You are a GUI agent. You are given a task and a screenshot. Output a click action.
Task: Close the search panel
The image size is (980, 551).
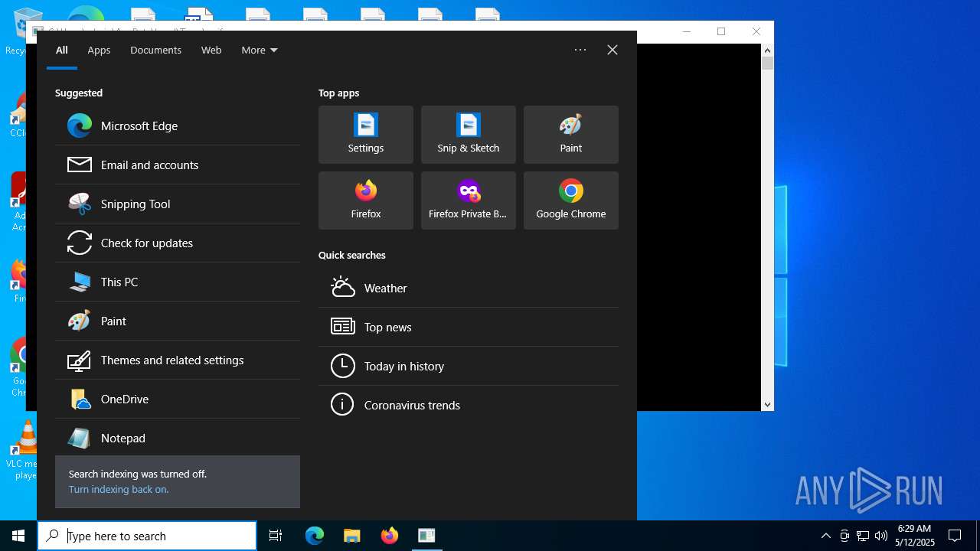tap(612, 50)
